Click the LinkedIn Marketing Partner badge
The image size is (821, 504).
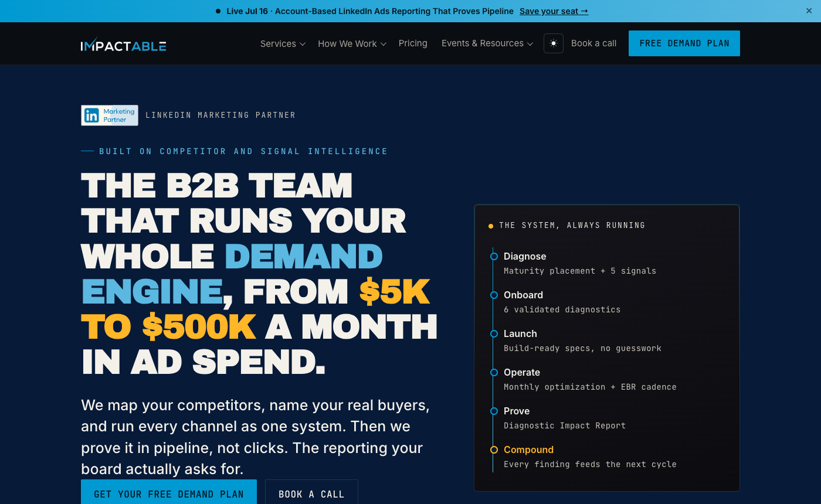coord(110,115)
